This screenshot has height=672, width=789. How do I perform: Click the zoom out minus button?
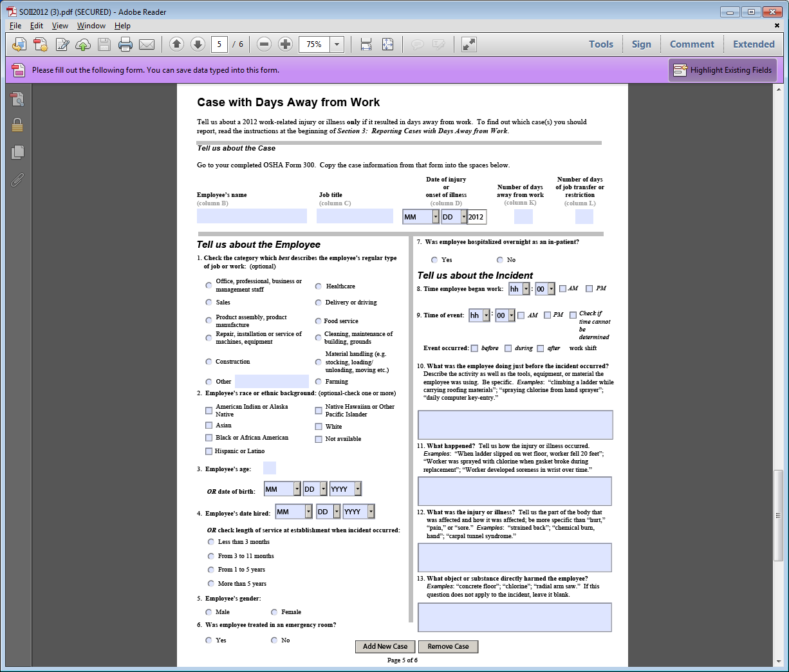coord(264,44)
